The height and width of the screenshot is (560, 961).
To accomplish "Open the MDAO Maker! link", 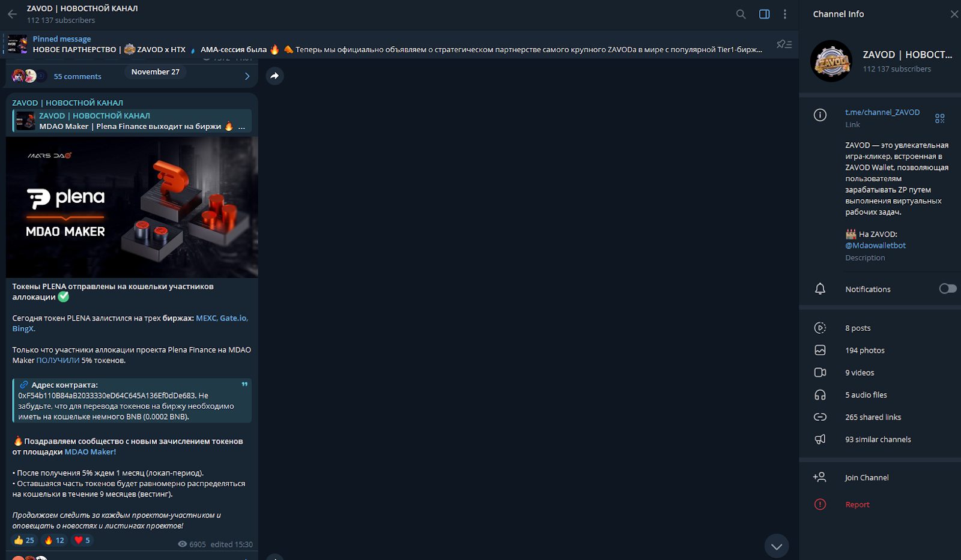I will point(90,452).
